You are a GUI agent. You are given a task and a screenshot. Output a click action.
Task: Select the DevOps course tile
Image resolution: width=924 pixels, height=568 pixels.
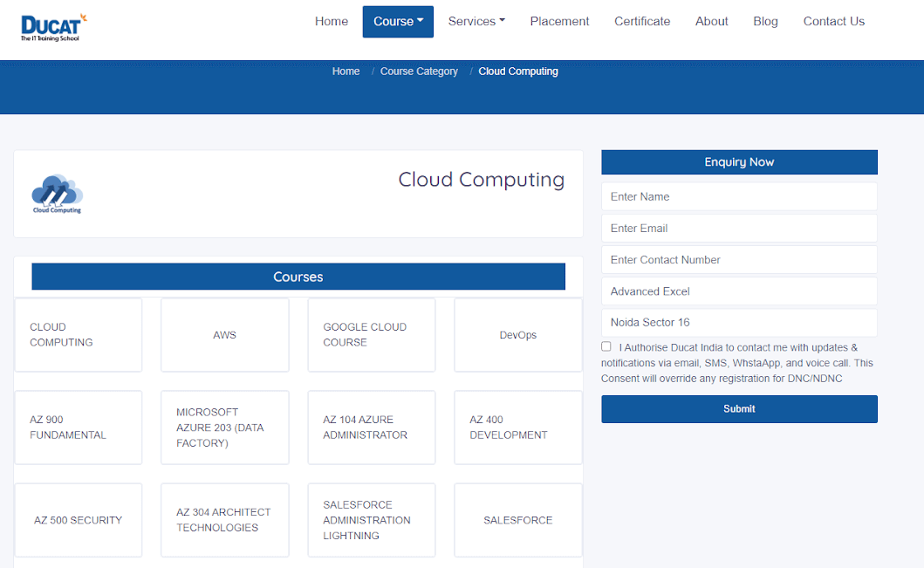coord(517,335)
